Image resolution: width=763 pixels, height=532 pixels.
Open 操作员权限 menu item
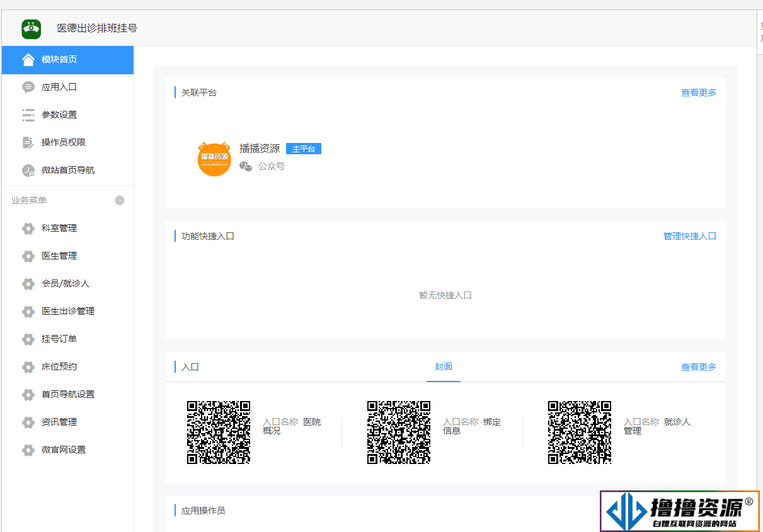[67, 142]
